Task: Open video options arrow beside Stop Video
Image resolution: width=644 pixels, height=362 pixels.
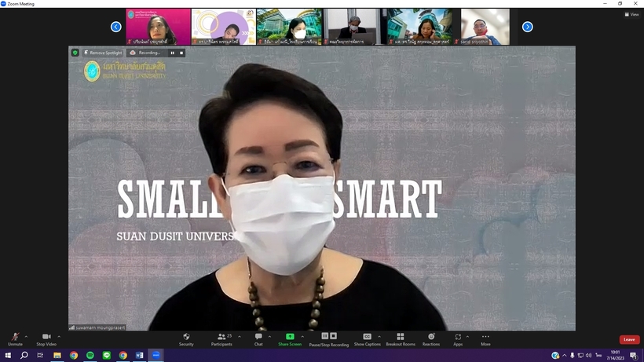Action: (59, 337)
